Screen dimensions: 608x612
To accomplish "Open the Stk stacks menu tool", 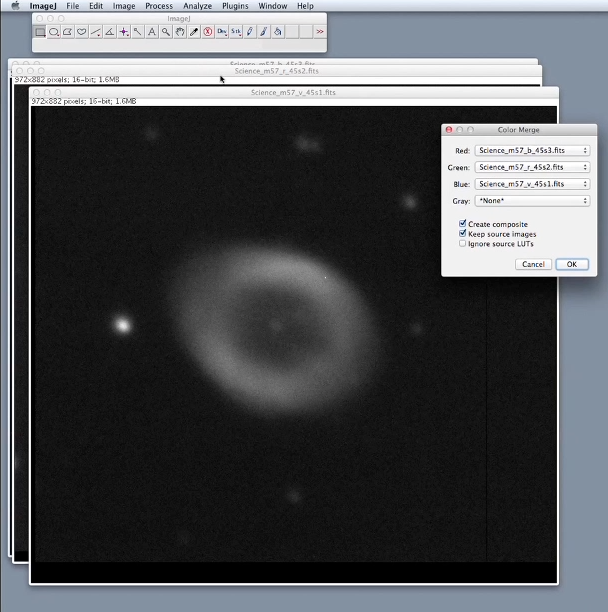I will 236,32.
